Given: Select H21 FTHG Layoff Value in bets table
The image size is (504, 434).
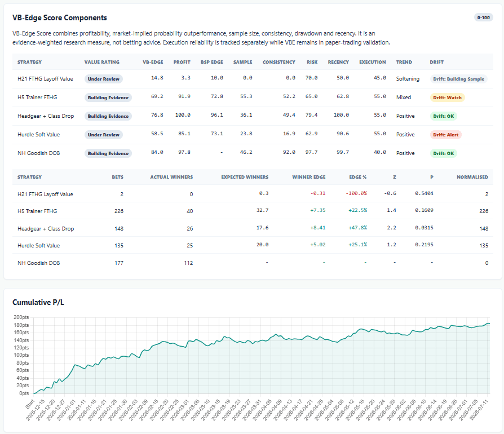Looking at the screenshot, I should click(45, 194).
